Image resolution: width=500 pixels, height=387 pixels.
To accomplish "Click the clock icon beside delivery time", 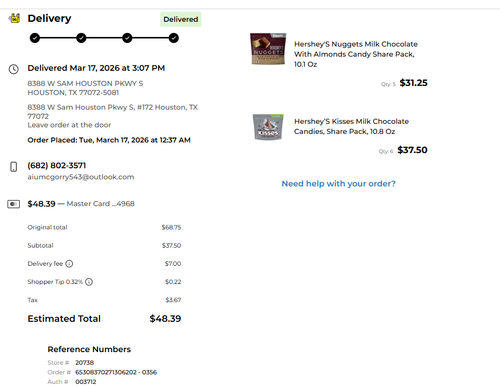I will click(x=14, y=69).
